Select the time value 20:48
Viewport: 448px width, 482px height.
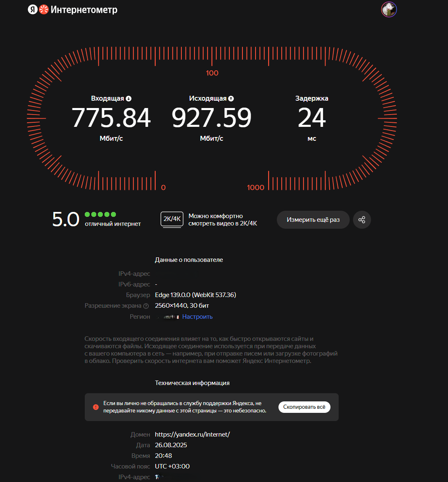(163, 455)
